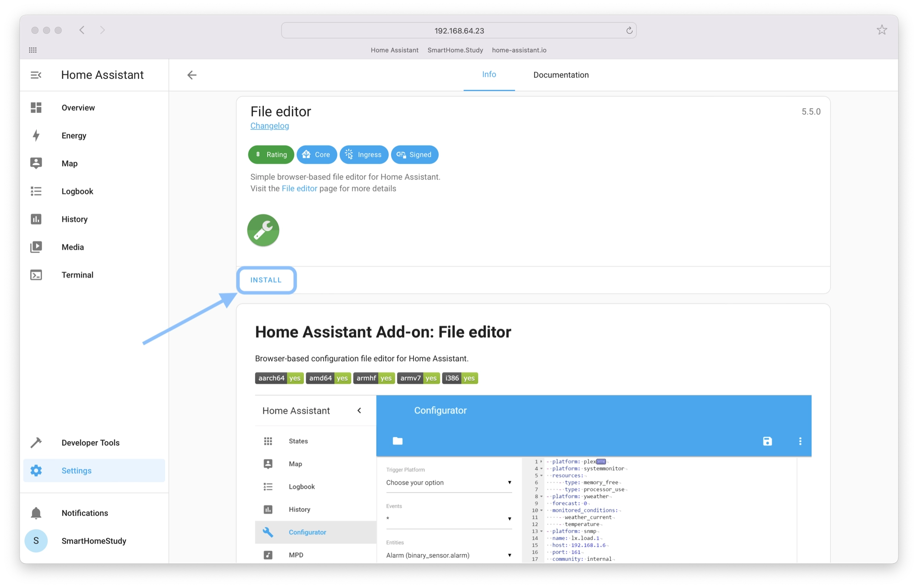Open the SmartHomeStudy user avatar
918x588 pixels.
pyautogui.click(x=36, y=541)
